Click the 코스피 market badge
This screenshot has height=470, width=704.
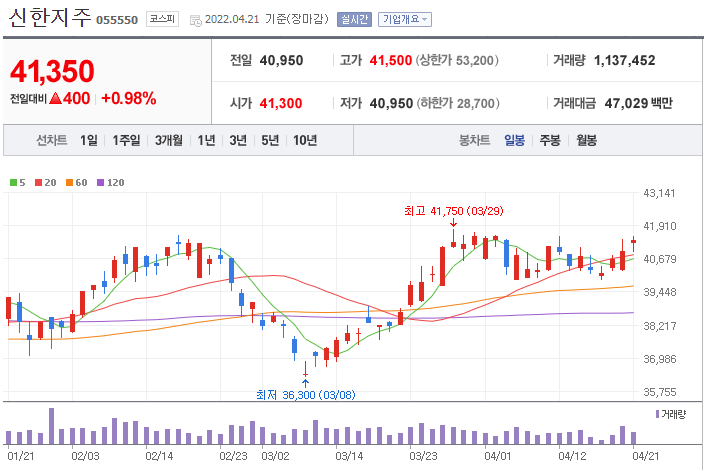coord(162,19)
